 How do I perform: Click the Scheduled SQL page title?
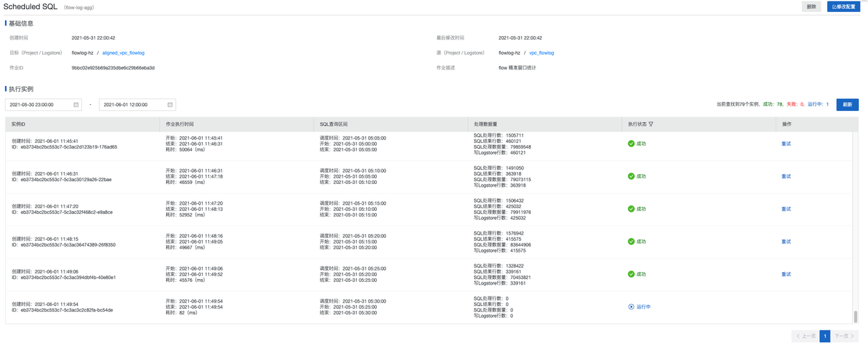click(31, 7)
